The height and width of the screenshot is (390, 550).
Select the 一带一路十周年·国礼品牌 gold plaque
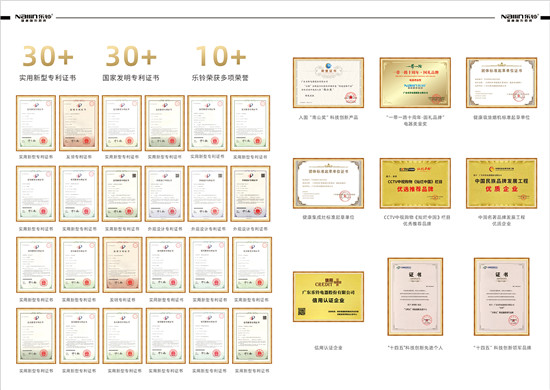(x=415, y=83)
